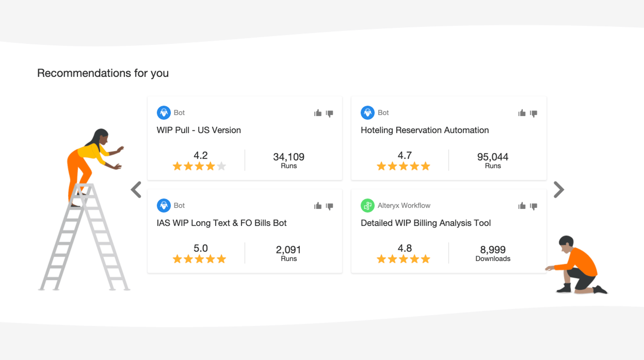Show previous recommendations with left chevron
The image size is (644, 360).
click(136, 190)
